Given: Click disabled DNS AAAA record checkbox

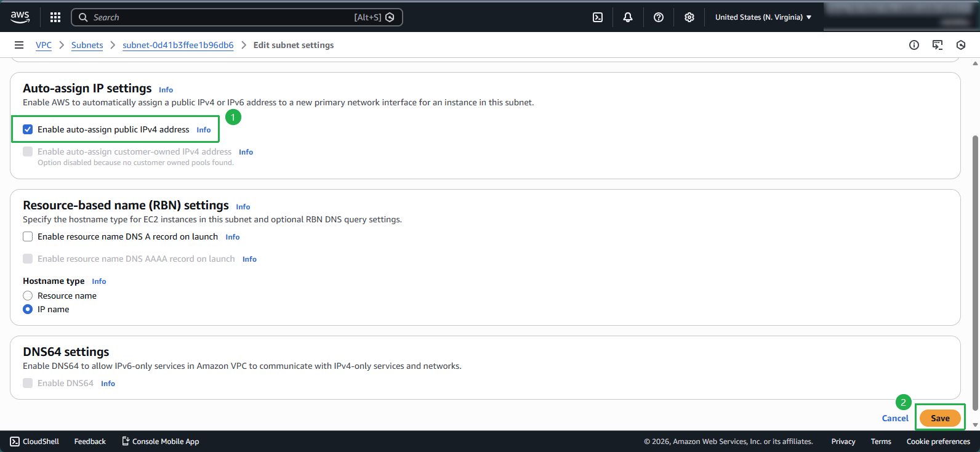Looking at the screenshot, I should [x=28, y=259].
